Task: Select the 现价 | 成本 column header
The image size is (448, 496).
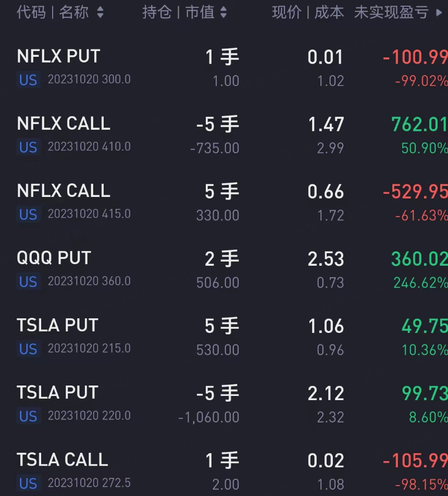Action: pyautogui.click(x=307, y=13)
